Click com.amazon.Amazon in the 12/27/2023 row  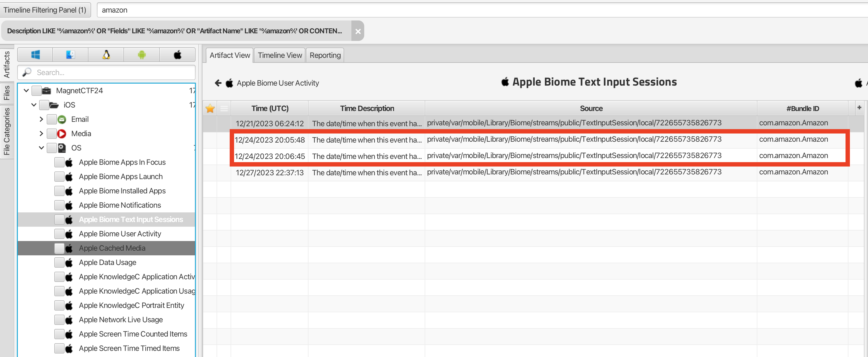[x=793, y=172]
